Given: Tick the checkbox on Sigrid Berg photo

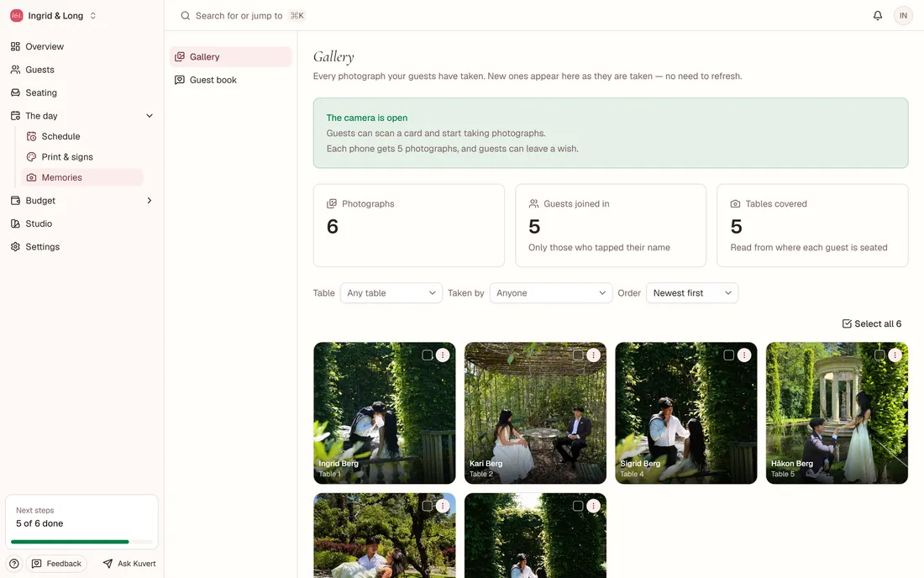Looking at the screenshot, I should click(729, 355).
